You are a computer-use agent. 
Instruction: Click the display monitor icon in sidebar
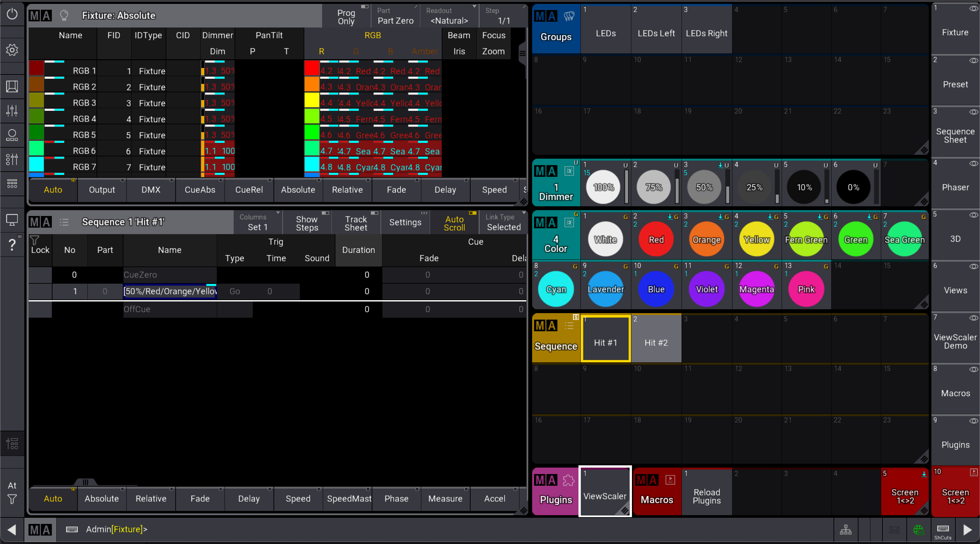(x=12, y=220)
